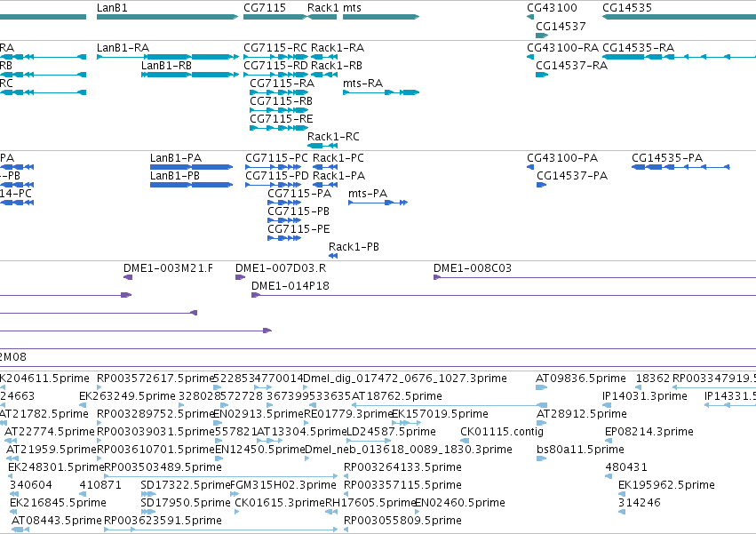Select the LanB1 gene feature bar

coord(167,17)
